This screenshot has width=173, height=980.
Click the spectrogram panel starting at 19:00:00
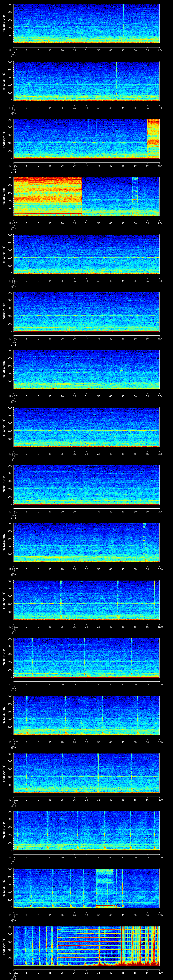point(86,24)
